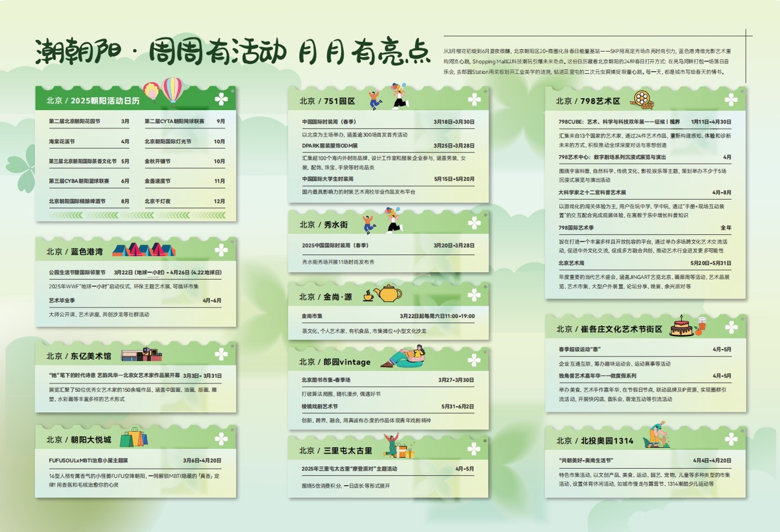The width and height of the screenshot is (780, 532).
Task: Select calendar entry 北京朝阳国际精酿啤酒节
Action: click(x=77, y=201)
